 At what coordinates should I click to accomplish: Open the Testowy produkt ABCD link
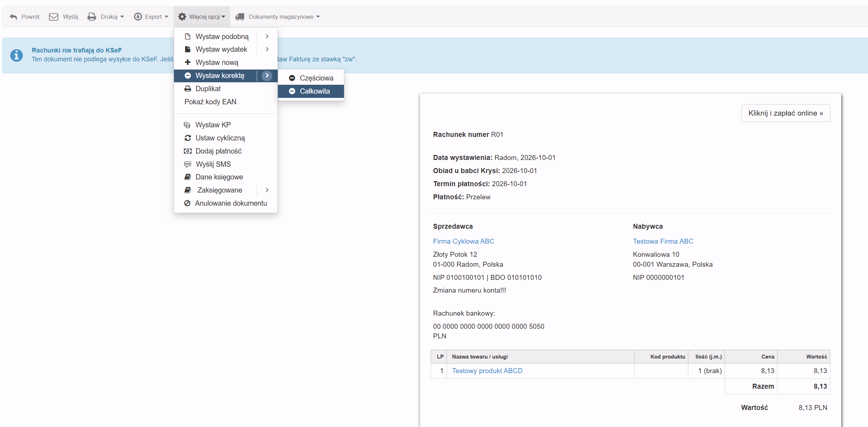[x=487, y=371]
